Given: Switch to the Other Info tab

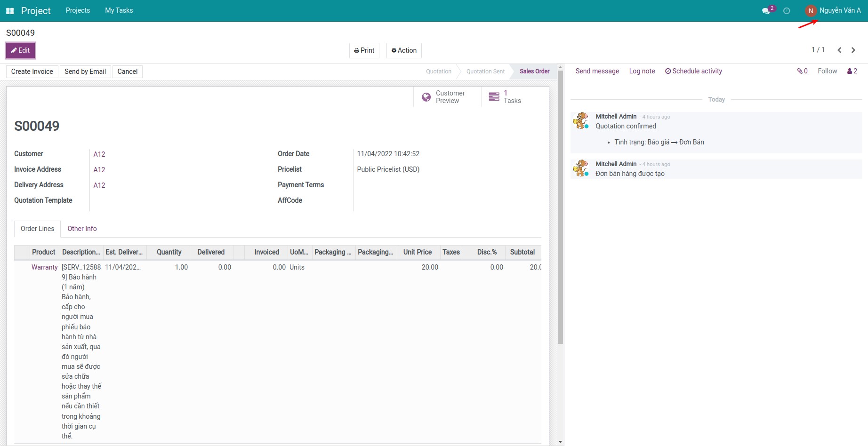Looking at the screenshot, I should pyautogui.click(x=82, y=229).
